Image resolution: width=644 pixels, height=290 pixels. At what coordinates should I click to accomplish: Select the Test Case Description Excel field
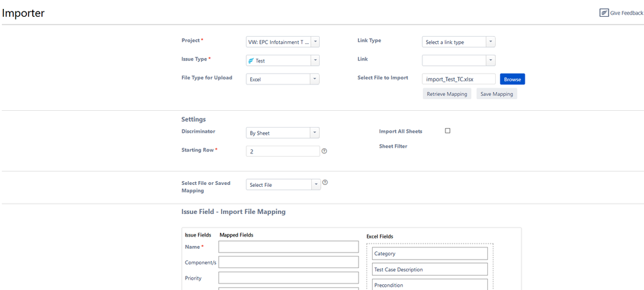tap(429, 269)
